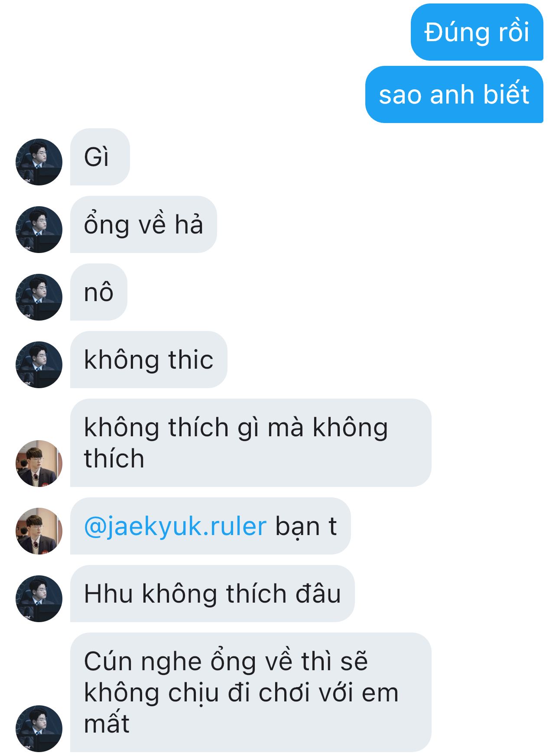Tap the word 'mất' in the last message
Screen dimensions: 559x756
[x=107, y=724]
